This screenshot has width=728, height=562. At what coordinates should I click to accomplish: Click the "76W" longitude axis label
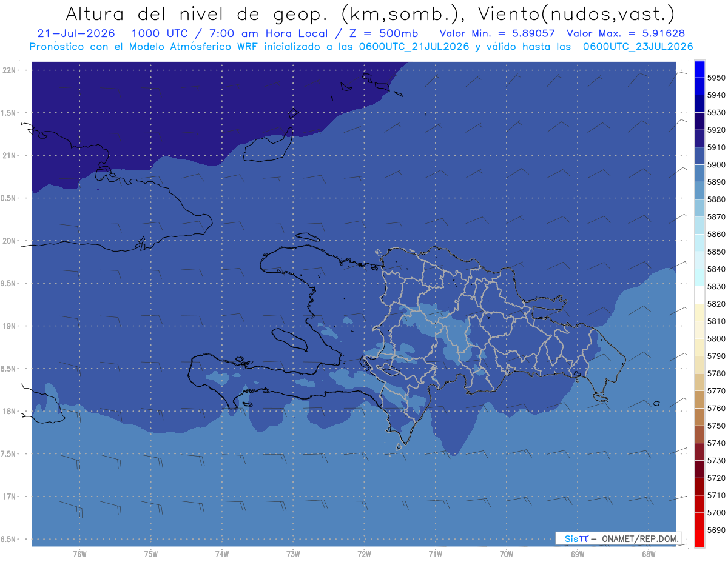[x=79, y=554]
